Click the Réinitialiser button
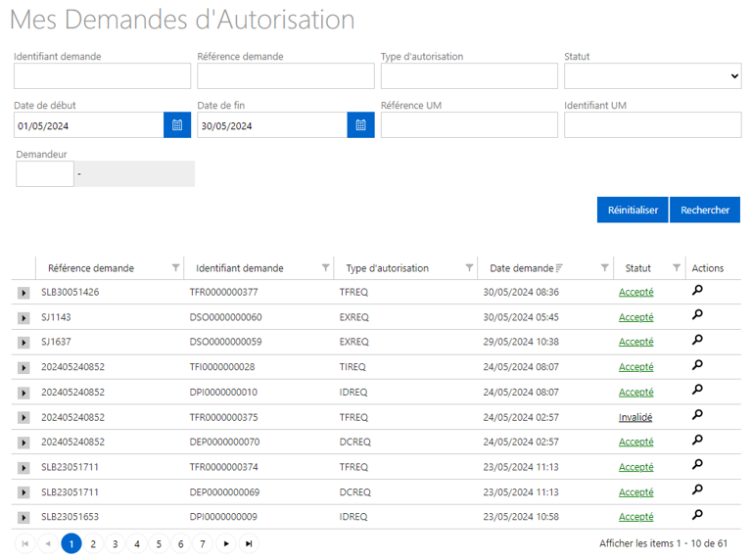Image resolution: width=752 pixels, height=560 pixels. click(x=633, y=210)
